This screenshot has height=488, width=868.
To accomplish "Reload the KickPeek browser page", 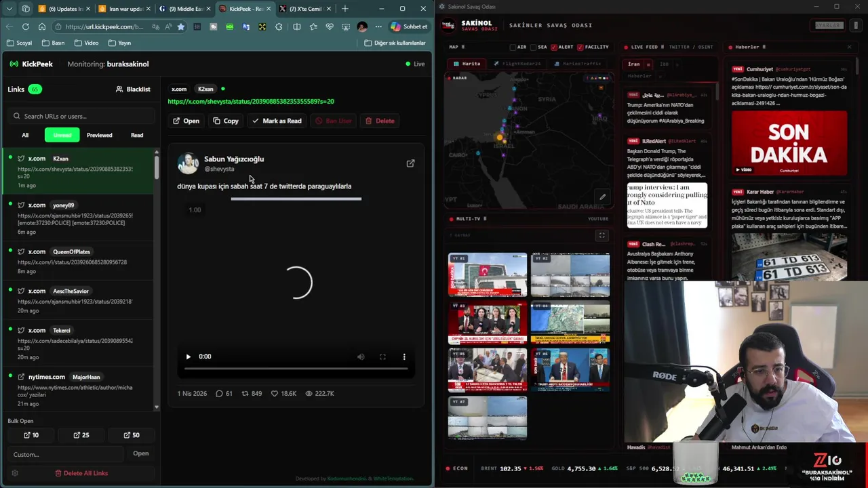I will (x=25, y=26).
